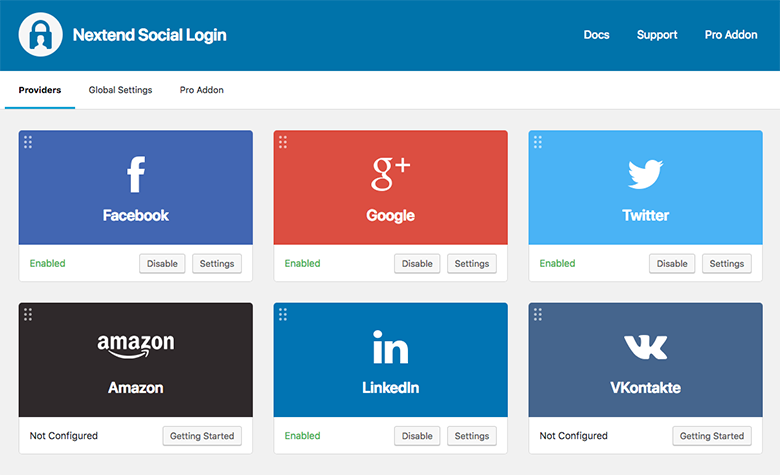Screen dimensions: 780x475
Task: Disable the Facebook provider
Action: click(x=162, y=264)
